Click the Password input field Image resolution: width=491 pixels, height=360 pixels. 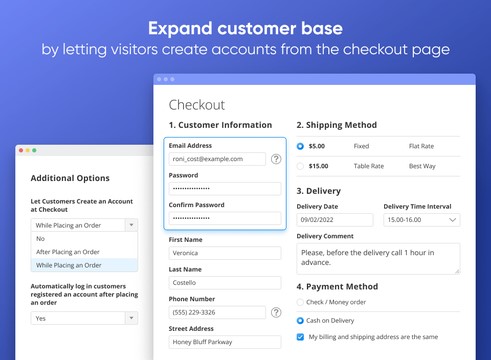coord(225,189)
